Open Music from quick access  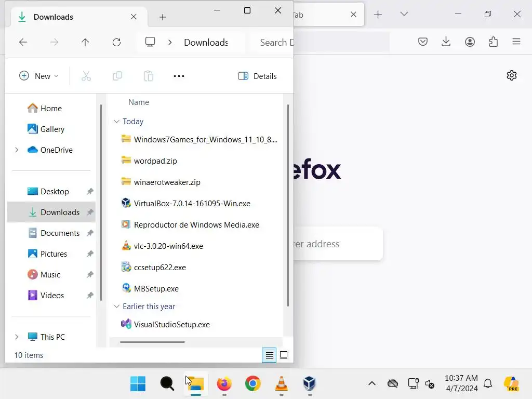point(44,274)
